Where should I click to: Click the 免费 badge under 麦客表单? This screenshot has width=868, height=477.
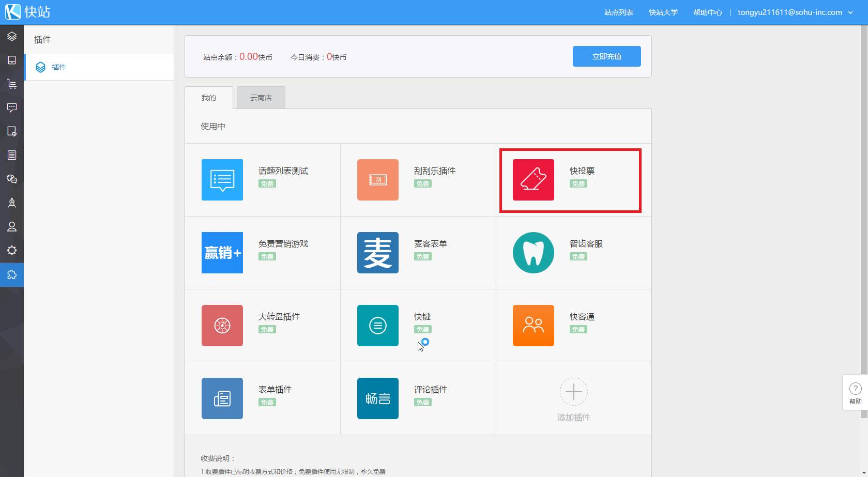tap(423, 257)
